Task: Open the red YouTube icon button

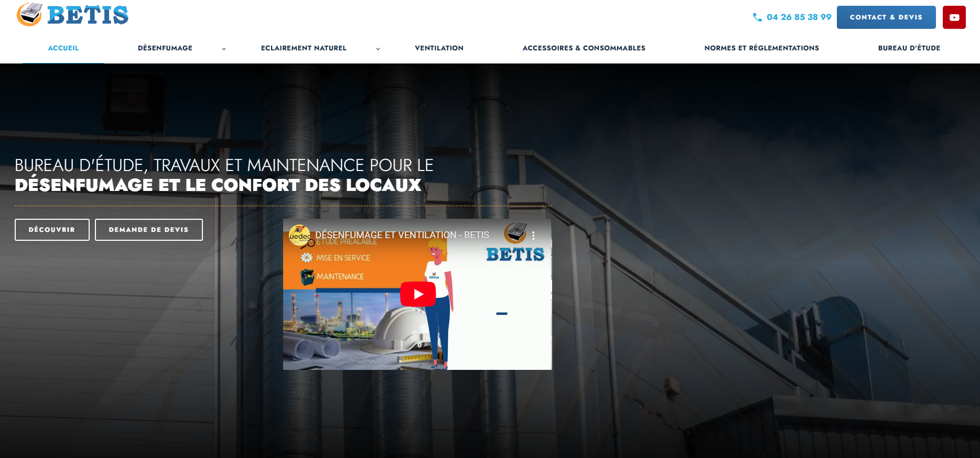Action: coord(954,17)
